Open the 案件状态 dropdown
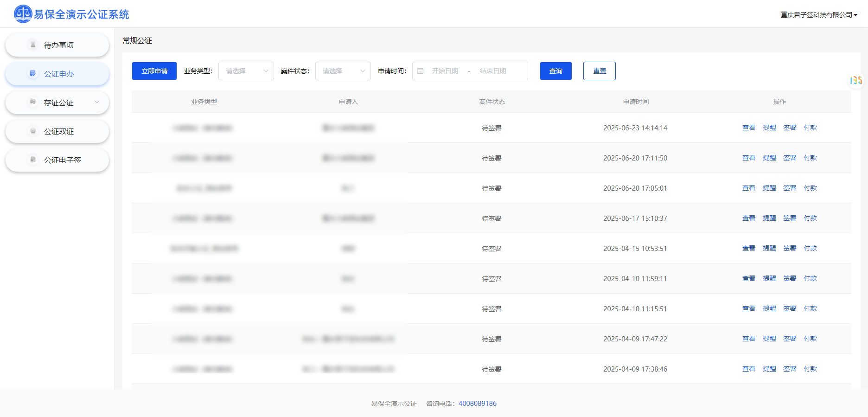The height and width of the screenshot is (417, 868). pyautogui.click(x=343, y=71)
